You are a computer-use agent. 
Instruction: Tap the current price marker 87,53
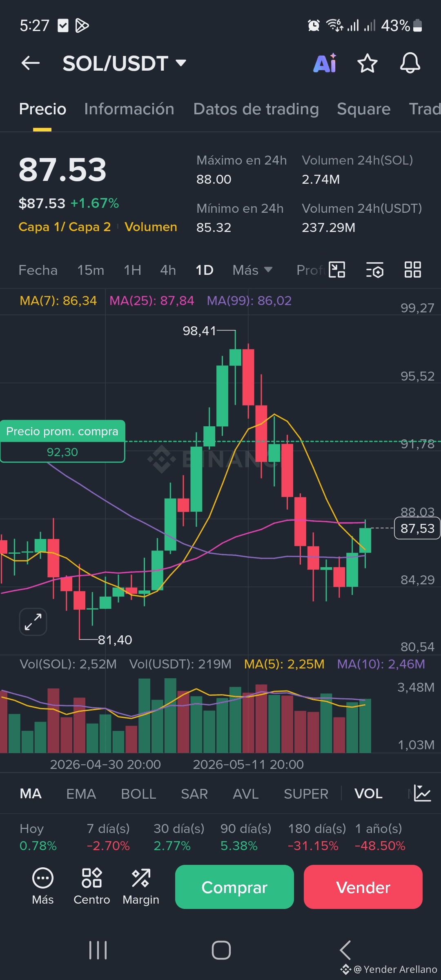417,528
